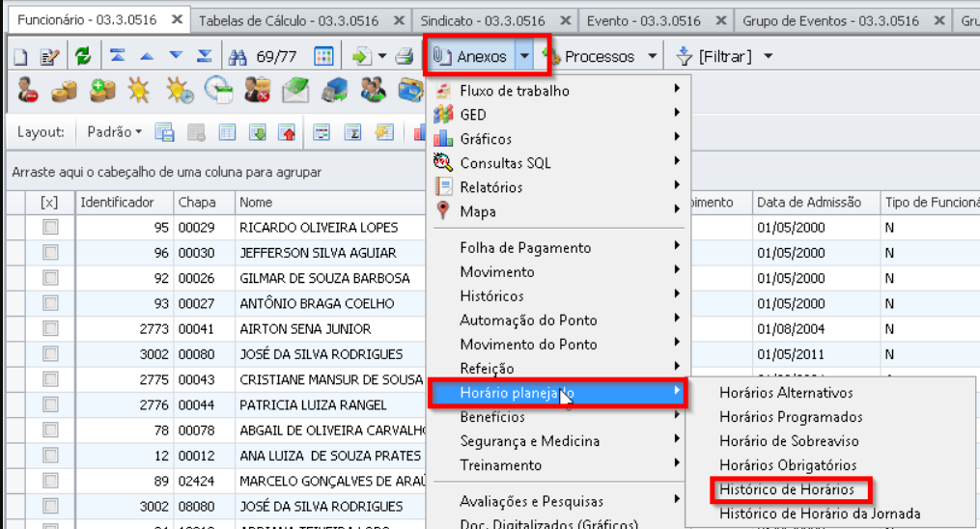Check the box for CRISTIANE MANSUR DE SOUSA
The height and width of the screenshot is (529, 980).
50,379
